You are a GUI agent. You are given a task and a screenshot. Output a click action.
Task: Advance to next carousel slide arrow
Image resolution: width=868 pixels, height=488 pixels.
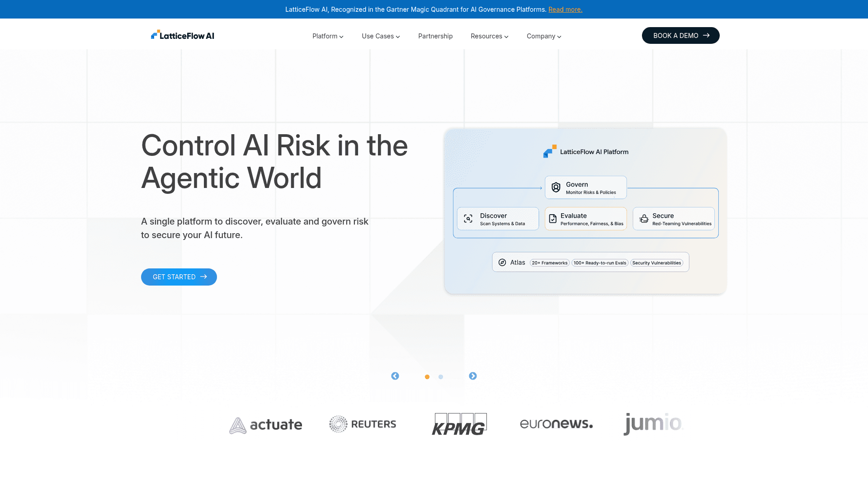473,376
